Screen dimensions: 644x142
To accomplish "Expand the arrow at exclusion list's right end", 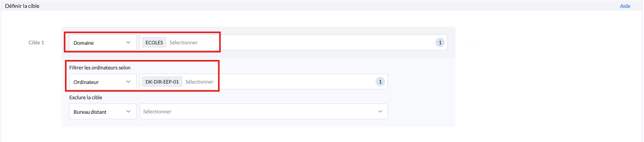I will pos(380,111).
